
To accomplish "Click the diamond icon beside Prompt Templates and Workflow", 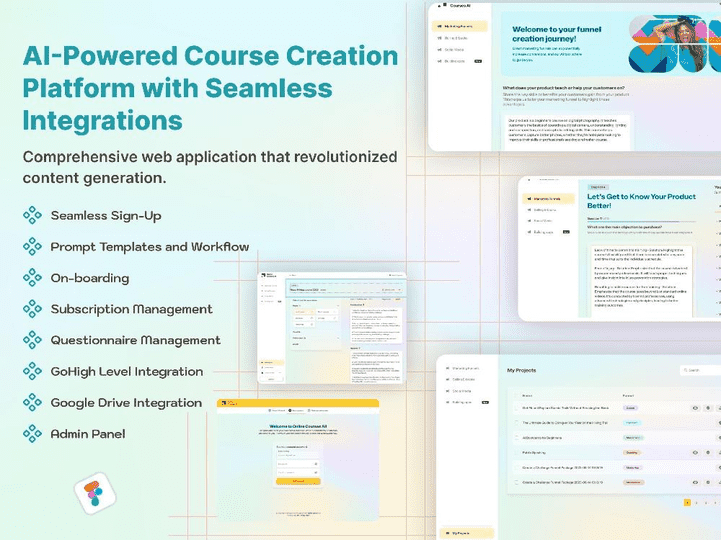I will click(x=32, y=247).
